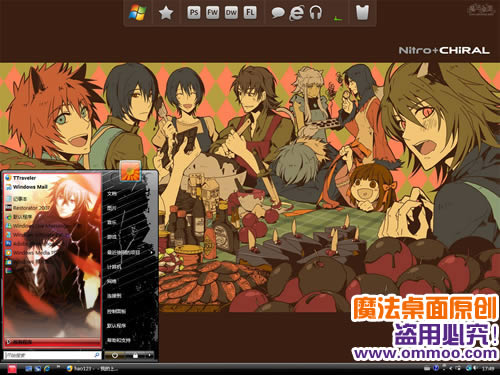The height and width of the screenshot is (375, 500).
Task: Click the Start menu search box
Action: click(52, 355)
